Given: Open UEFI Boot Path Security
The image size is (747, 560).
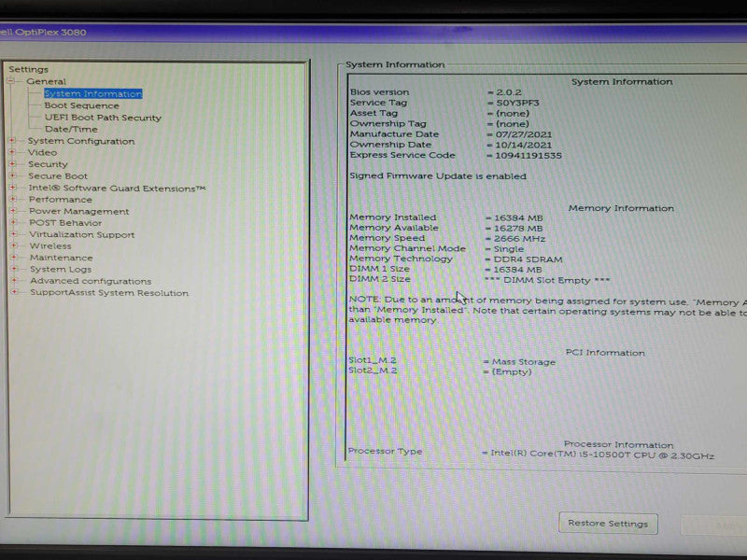Looking at the screenshot, I should coord(103,118).
